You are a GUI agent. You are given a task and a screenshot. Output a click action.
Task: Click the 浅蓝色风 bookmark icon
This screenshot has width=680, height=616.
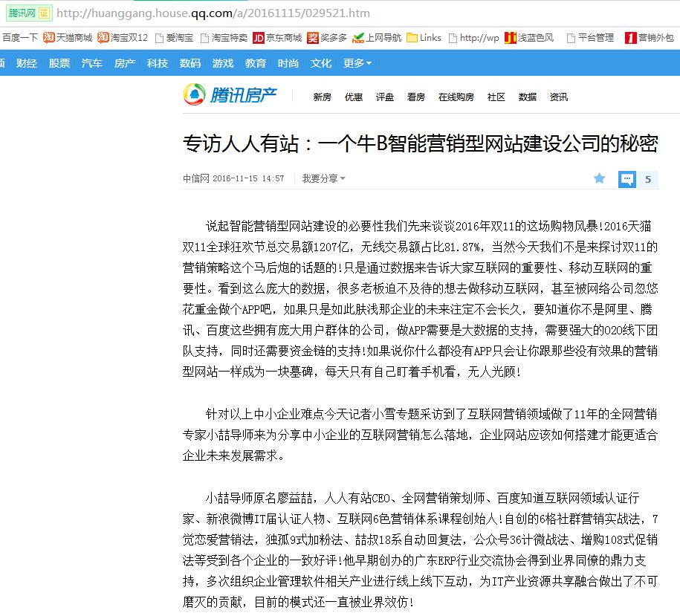point(511,38)
